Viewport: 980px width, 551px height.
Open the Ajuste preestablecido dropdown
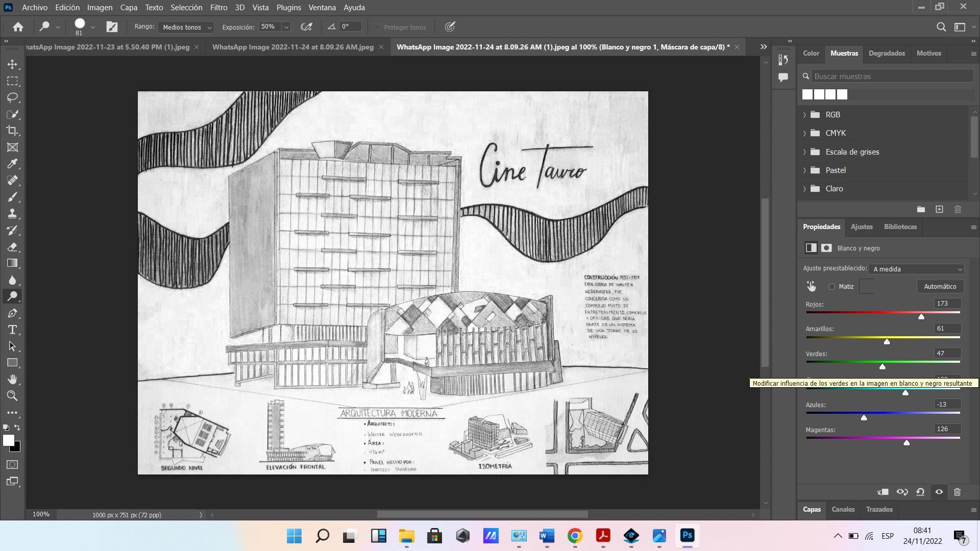click(x=917, y=269)
